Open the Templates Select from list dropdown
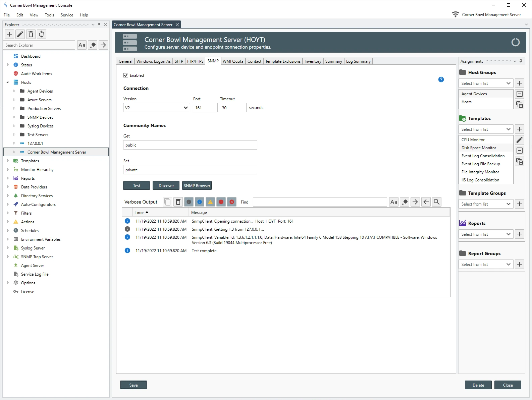This screenshot has width=532, height=400. click(x=485, y=129)
